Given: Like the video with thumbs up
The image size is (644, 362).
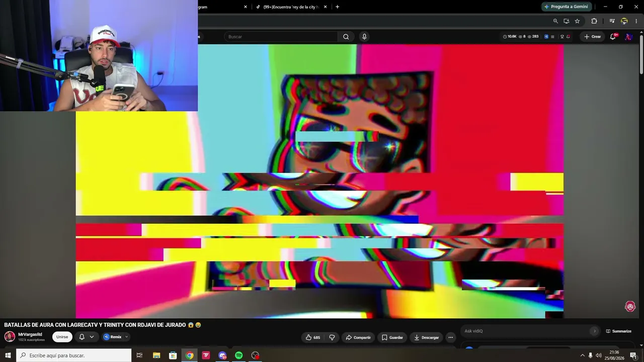Looking at the screenshot, I should tap(313, 337).
